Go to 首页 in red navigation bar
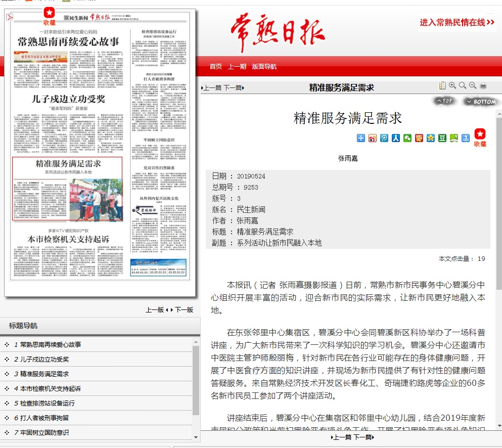Screen dimensions: 502x448 click(x=215, y=66)
